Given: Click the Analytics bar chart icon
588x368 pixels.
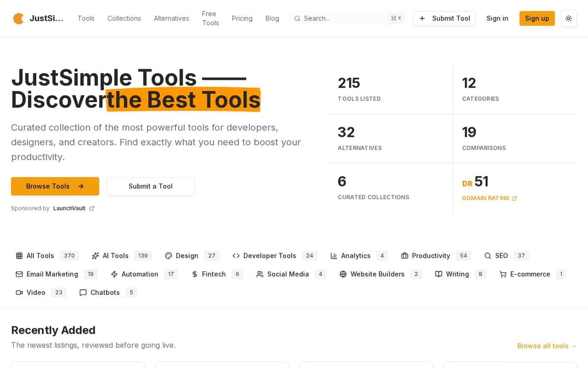Looking at the screenshot, I should [334, 256].
